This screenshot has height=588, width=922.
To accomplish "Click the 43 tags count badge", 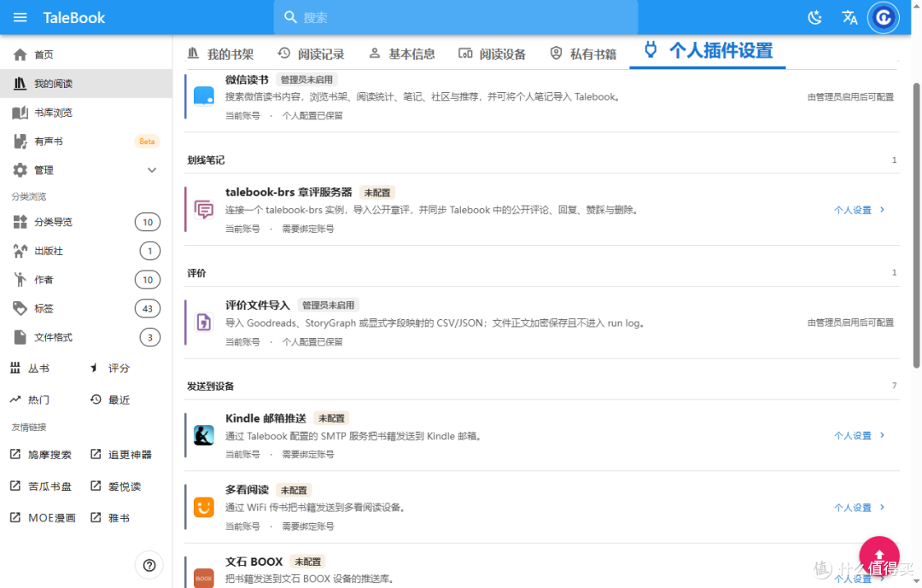I will [148, 308].
